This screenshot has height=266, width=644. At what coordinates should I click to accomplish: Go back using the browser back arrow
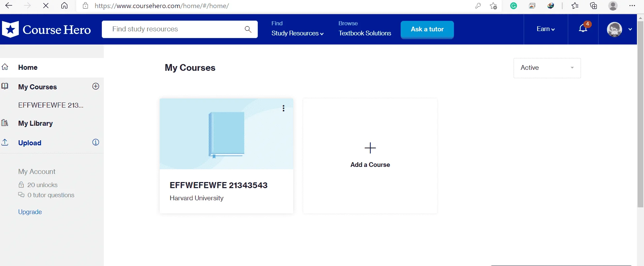pos(9,6)
